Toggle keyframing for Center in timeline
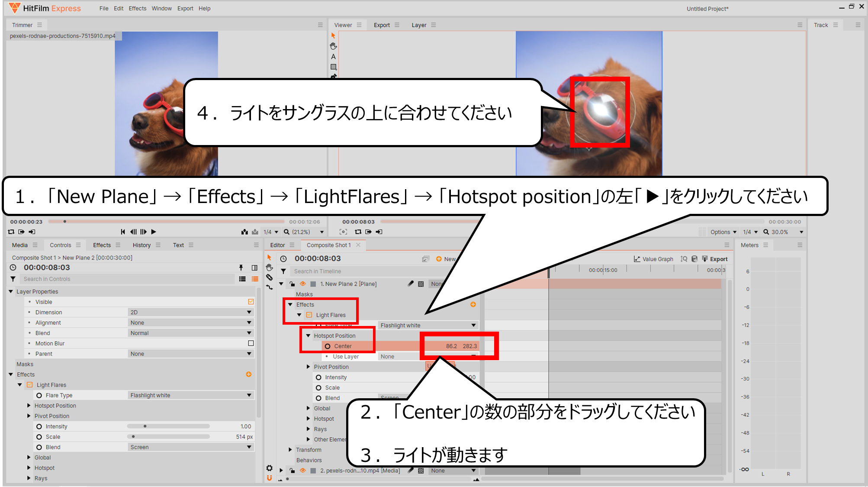Image resolution: width=868 pixels, height=487 pixels. [x=328, y=346]
